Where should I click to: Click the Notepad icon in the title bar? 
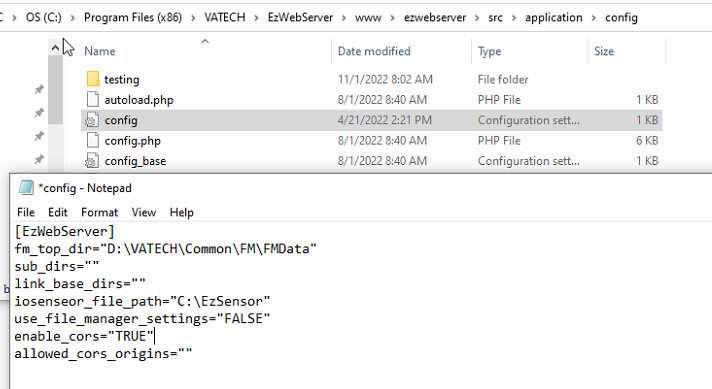[26, 187]
